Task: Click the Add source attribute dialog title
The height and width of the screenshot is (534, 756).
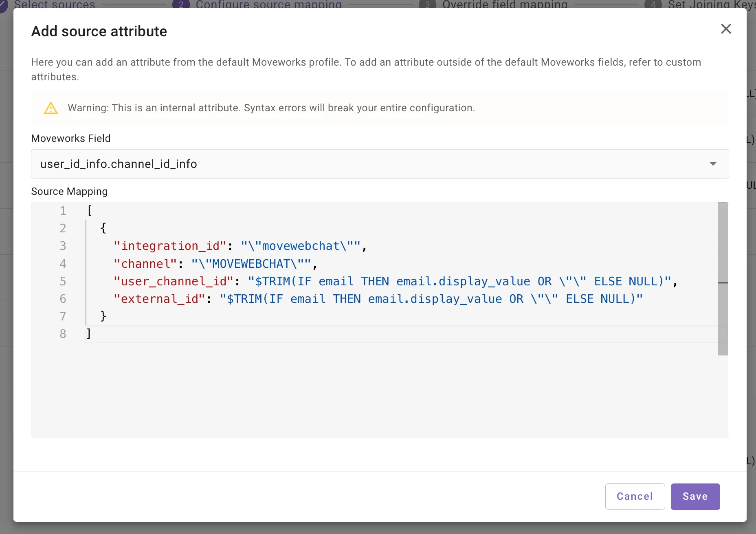Action: [x=99, y=31]
